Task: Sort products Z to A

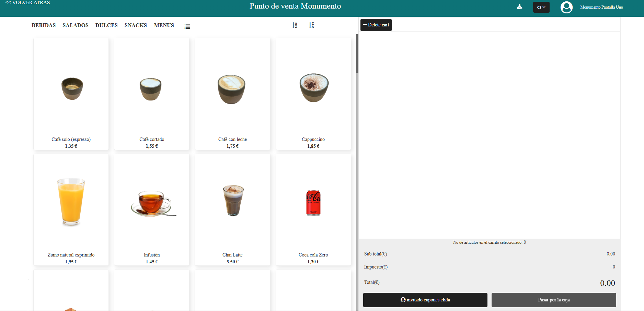Action: tap(311, 25)
